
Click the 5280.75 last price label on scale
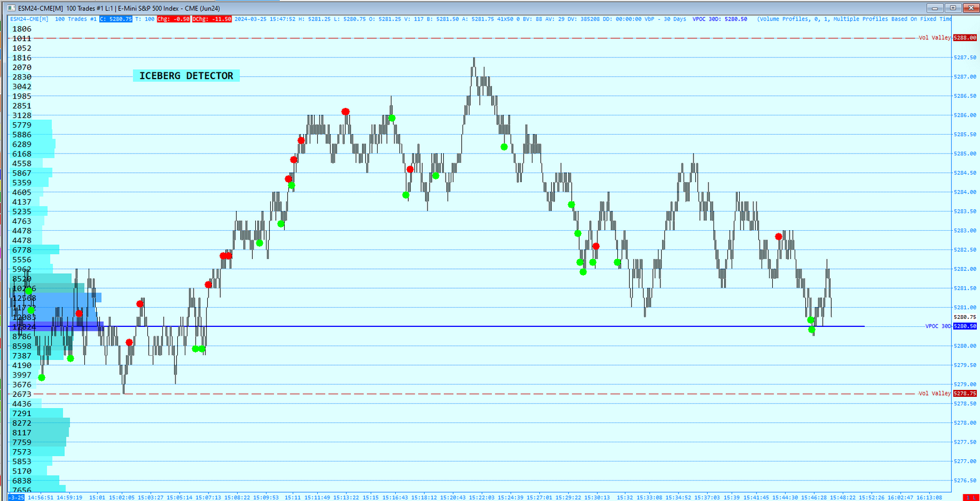[964, 317]
